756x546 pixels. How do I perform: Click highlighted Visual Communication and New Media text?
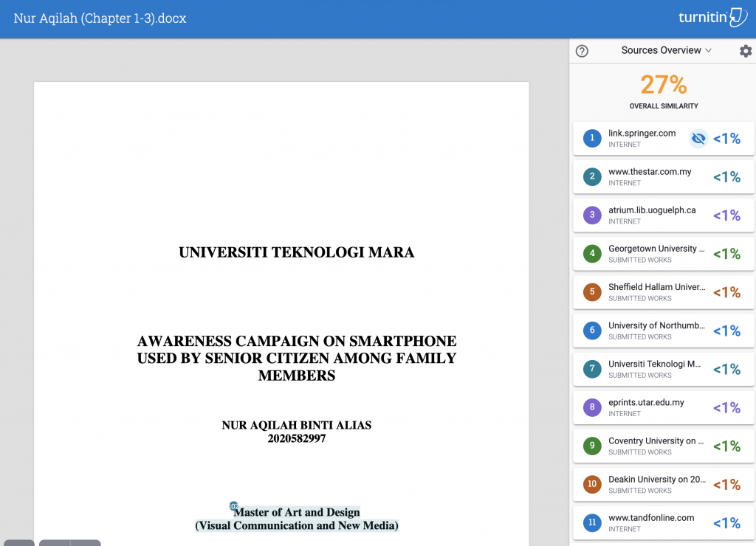coord(297,525)
